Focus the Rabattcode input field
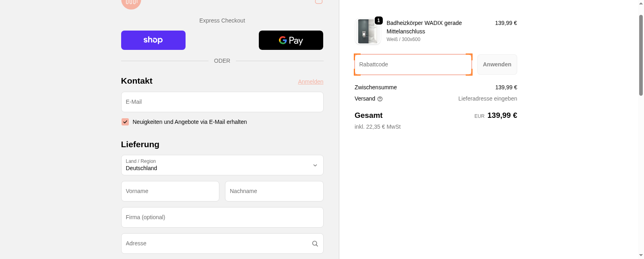 coord(413,64)
